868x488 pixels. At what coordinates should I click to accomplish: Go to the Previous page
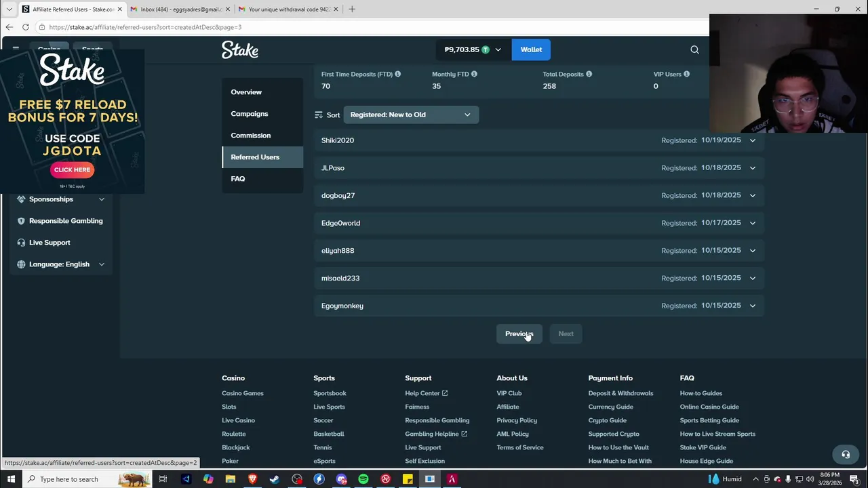tap(519, 333)
